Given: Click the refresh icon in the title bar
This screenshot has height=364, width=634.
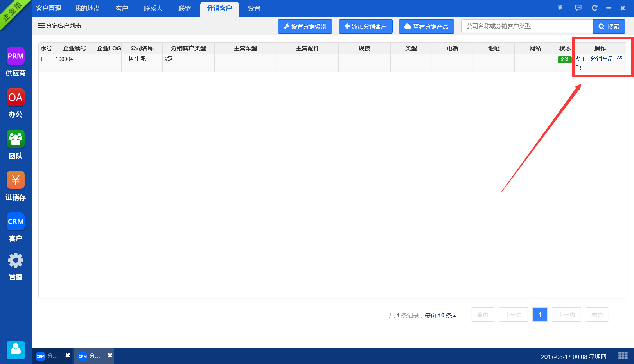Looking at the screenshot, I should pyautogui.click(x=594, y=8).
